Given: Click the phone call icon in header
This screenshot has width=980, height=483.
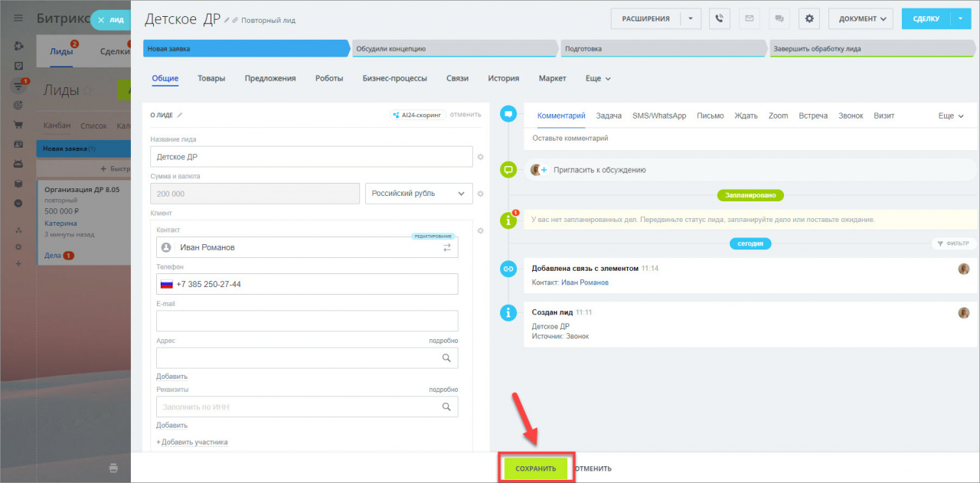Looking at the screenshot, I should (719, 18).
